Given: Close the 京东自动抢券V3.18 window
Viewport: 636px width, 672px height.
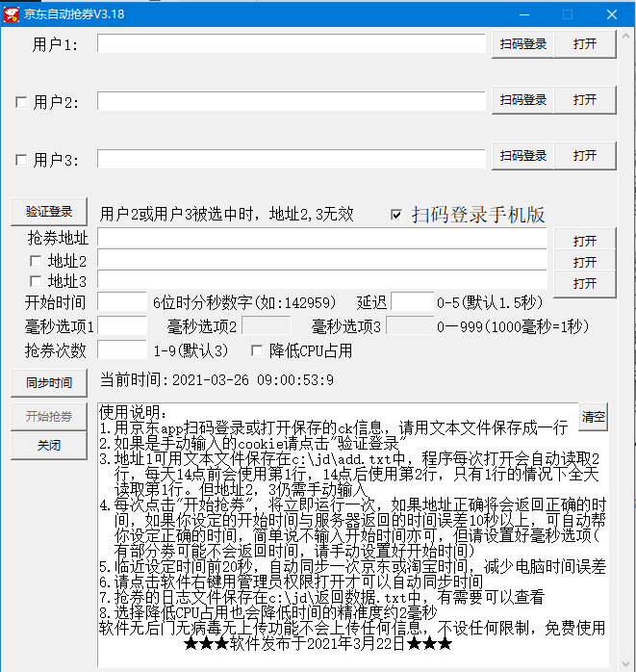Looking at the screenshot, I should (612, 14).
